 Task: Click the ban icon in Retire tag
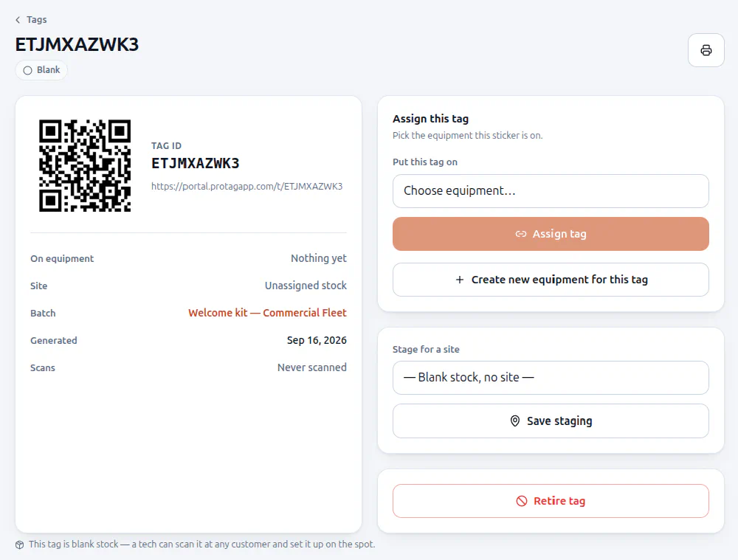pos(522,501)
